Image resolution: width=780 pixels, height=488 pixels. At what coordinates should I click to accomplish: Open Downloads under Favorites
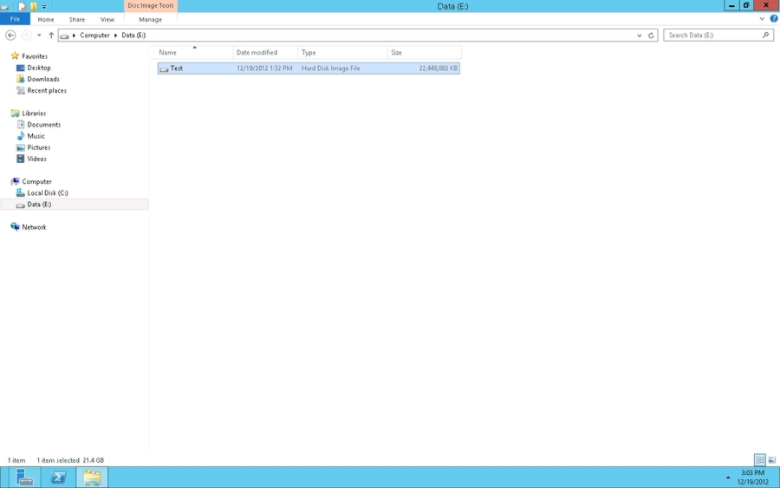(x=43, y=79)
